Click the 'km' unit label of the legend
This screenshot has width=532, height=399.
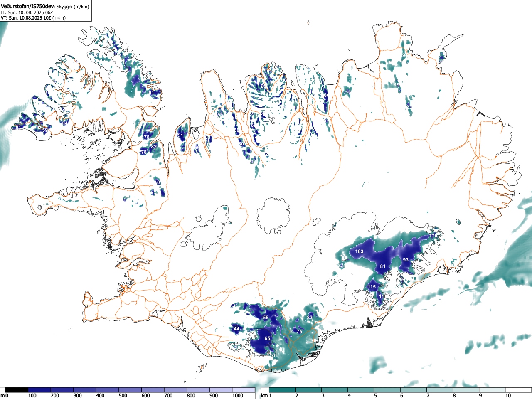pos(264,396)
